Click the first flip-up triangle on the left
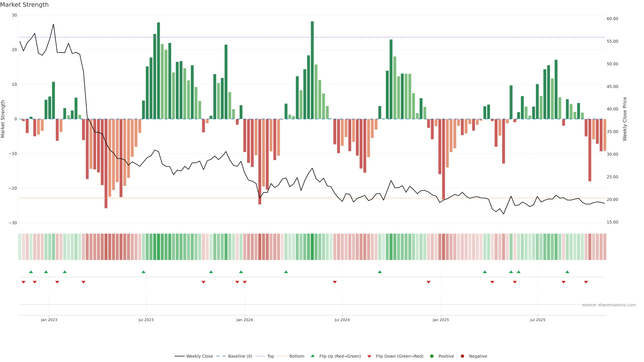The image size is (644, 362). point(31,272)
